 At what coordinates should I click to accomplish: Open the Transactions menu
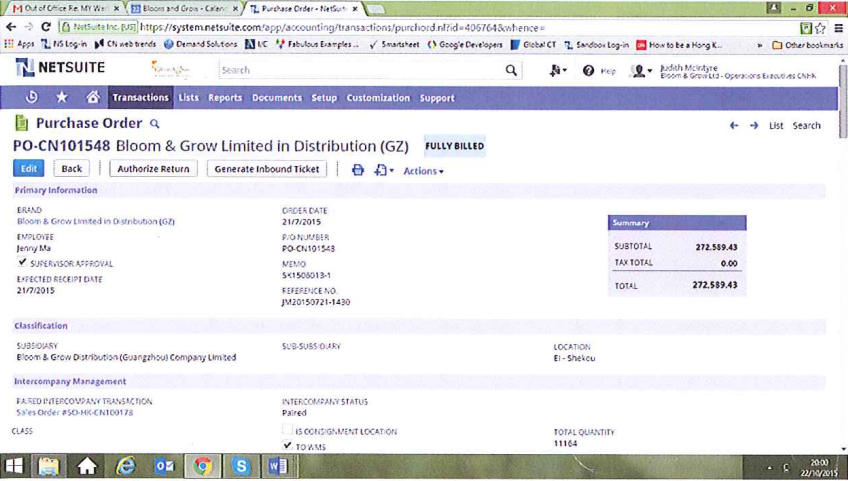141,97
